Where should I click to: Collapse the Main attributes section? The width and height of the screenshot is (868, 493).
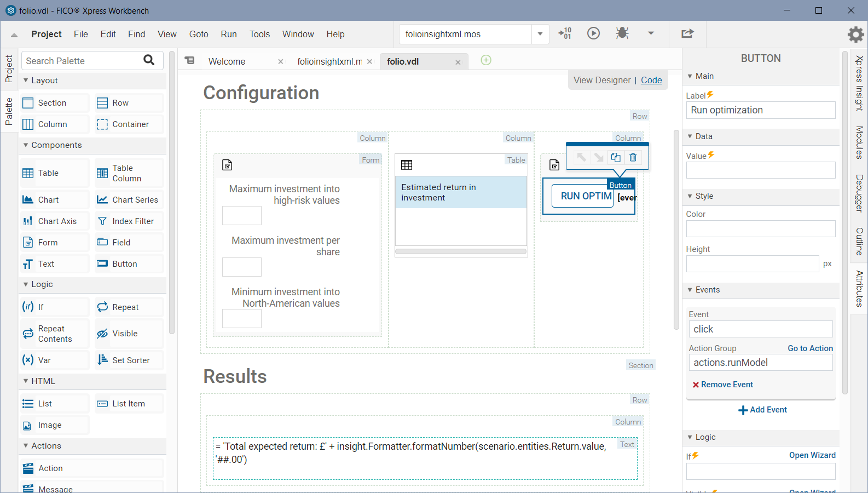(x=690, y=76)
